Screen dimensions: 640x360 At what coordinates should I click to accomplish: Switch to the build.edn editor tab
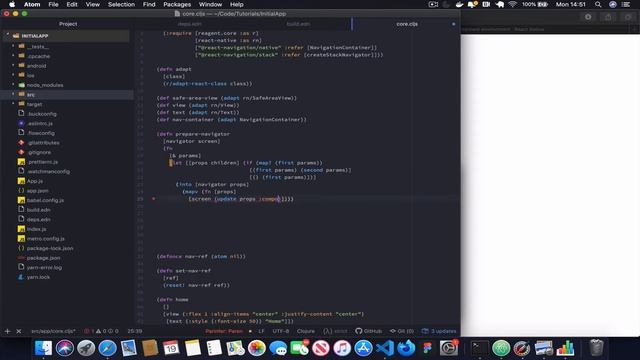298,24
